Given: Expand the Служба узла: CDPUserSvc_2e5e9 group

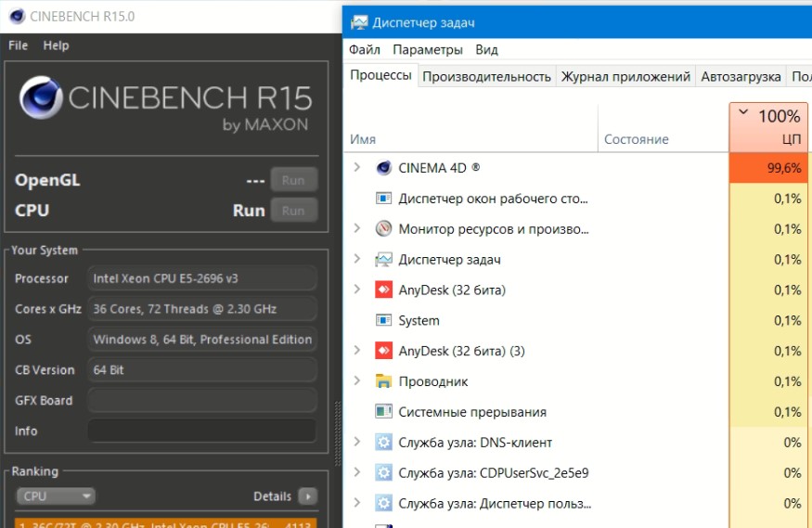Looking at the screenshot, I should click(x=356, y=472).
